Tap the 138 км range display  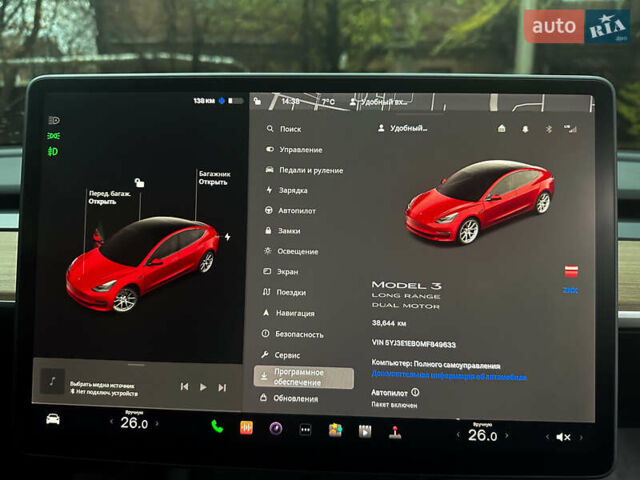click(x=204, y=101)
